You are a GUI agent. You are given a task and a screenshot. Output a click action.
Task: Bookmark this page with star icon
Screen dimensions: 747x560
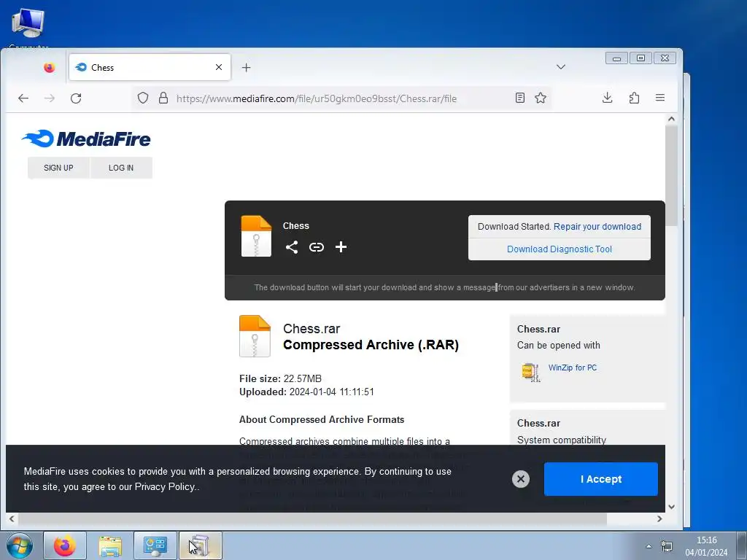coord(541,98)
